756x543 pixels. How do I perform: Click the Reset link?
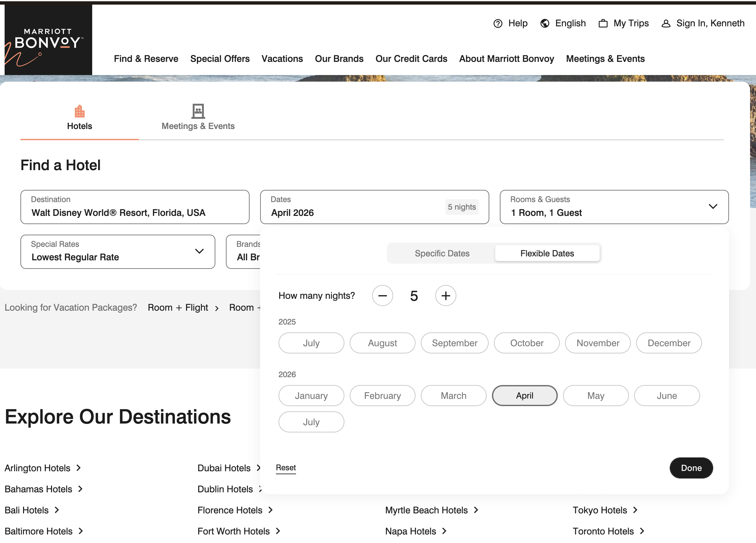(x=286, y=467)
